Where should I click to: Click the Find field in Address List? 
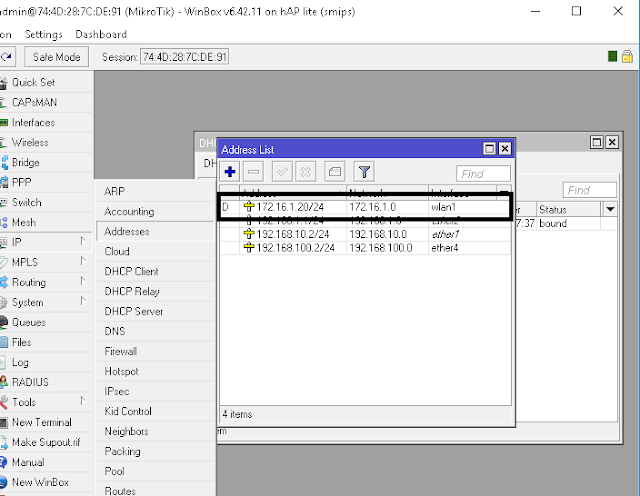pos(483,173)
